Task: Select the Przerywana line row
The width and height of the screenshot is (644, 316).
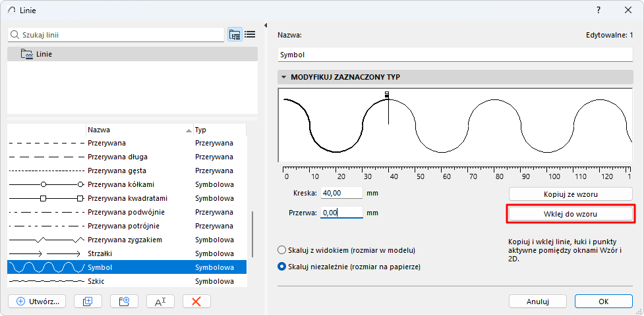Action: point(127,144)
